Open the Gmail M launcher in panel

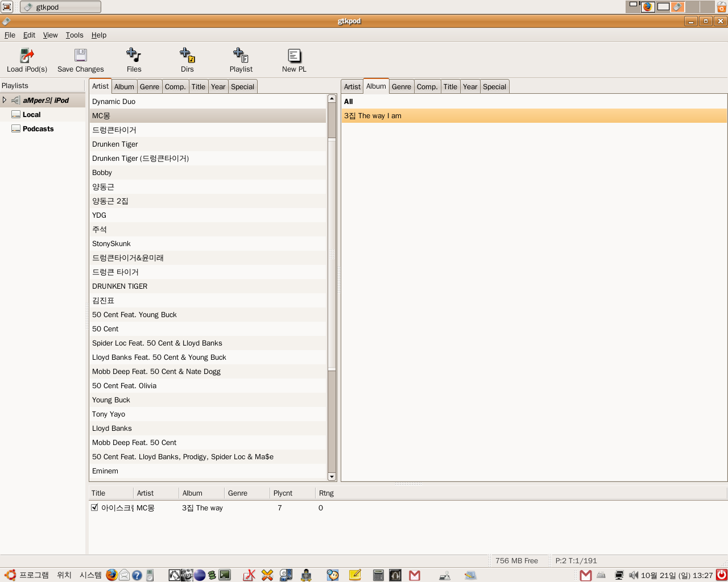coord(415,575)
